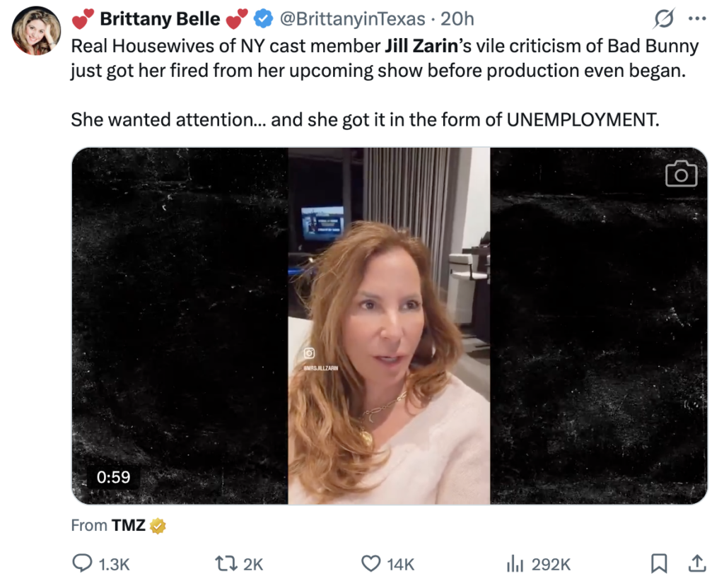
Task: Open the repost options menu
Action: click(226, 563)
